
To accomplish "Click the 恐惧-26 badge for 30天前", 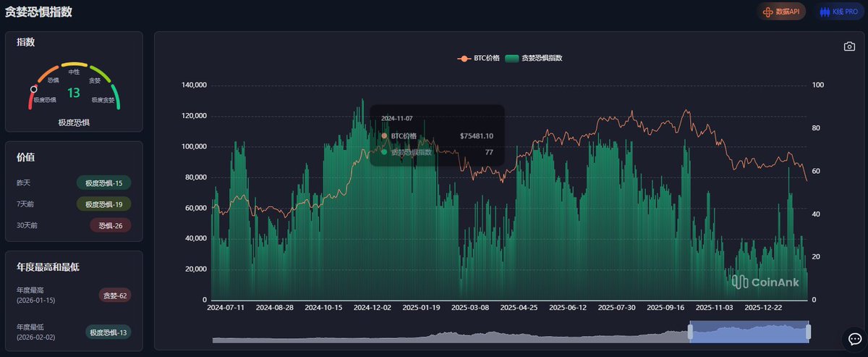I will (x=110, y=225).
